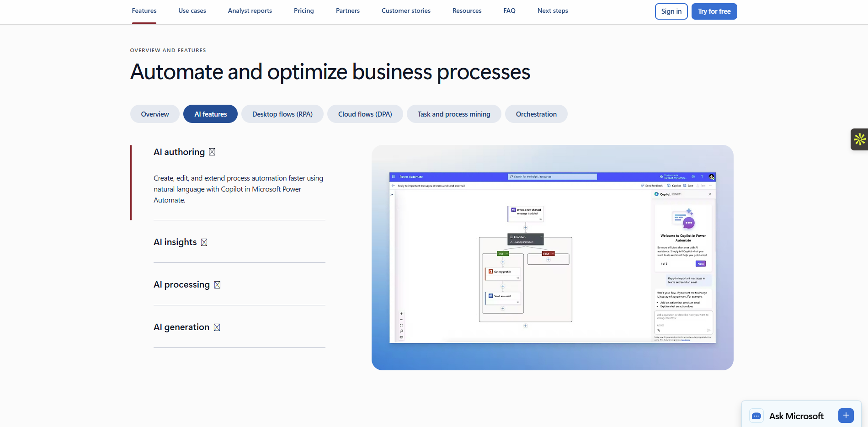Open the settings gear in the Power Automate header
Image resolution: width=868 pixels, height=427 pixels.
pyautogui.click(x=693, y=176)
